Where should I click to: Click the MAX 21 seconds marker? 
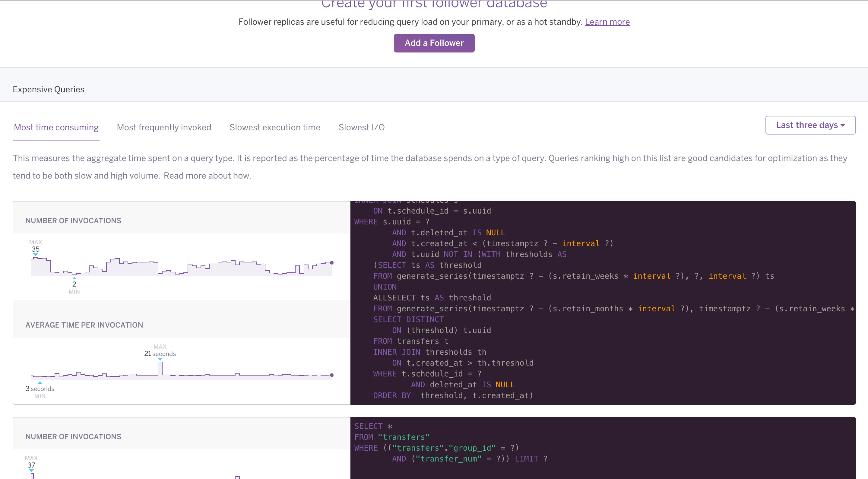(x=160, y=353)
